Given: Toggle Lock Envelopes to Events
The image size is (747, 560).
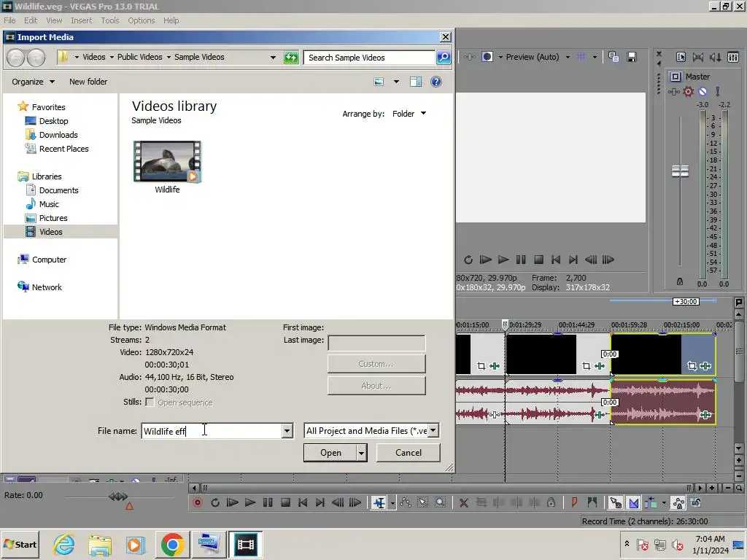Looking at the screenshot, I should (x=678, y=502).
